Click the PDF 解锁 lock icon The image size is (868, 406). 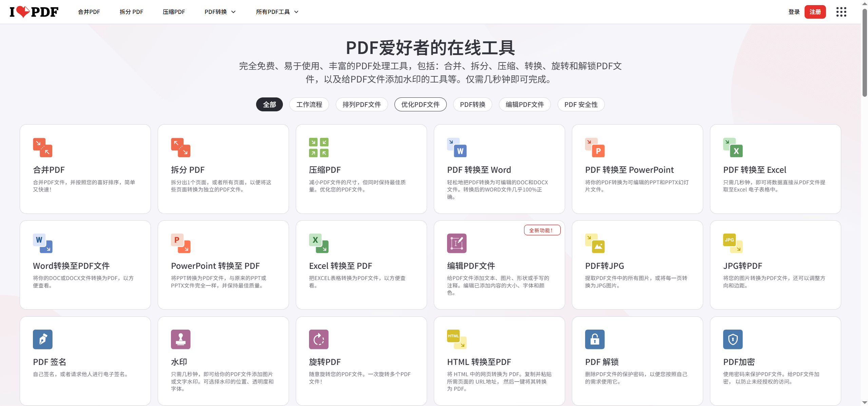point(594,339)
